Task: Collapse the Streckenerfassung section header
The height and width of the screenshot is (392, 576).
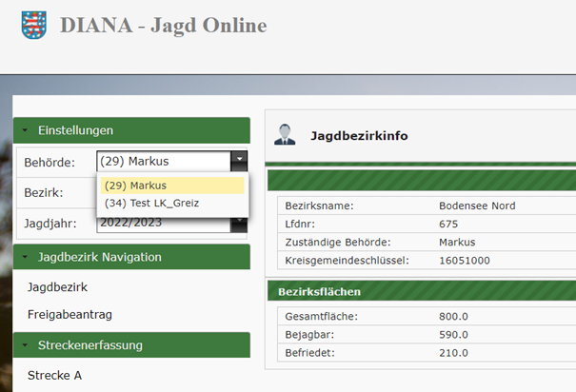Action: pos(131,345)
